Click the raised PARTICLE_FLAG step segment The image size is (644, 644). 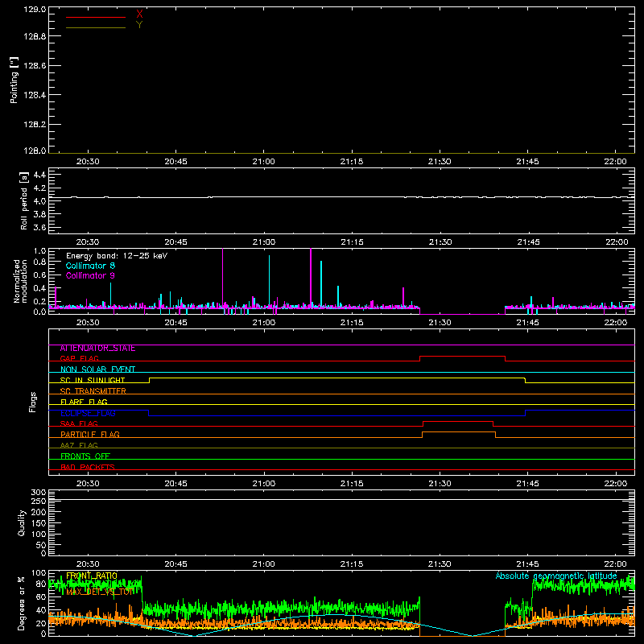pos(459,432)
